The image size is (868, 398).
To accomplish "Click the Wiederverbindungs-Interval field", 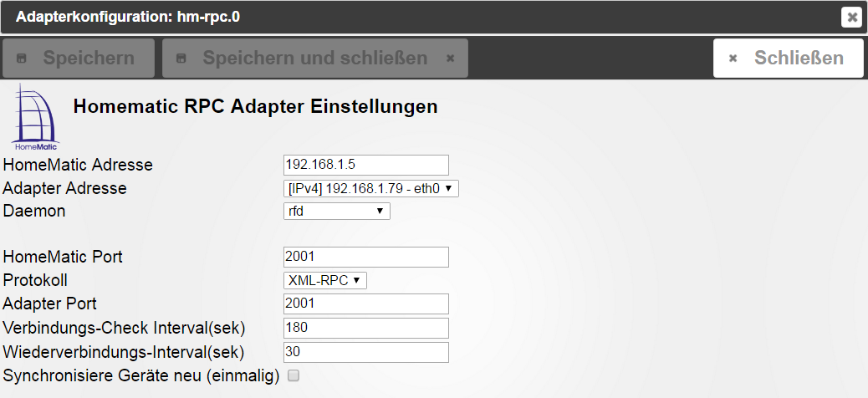I will 366,353.
